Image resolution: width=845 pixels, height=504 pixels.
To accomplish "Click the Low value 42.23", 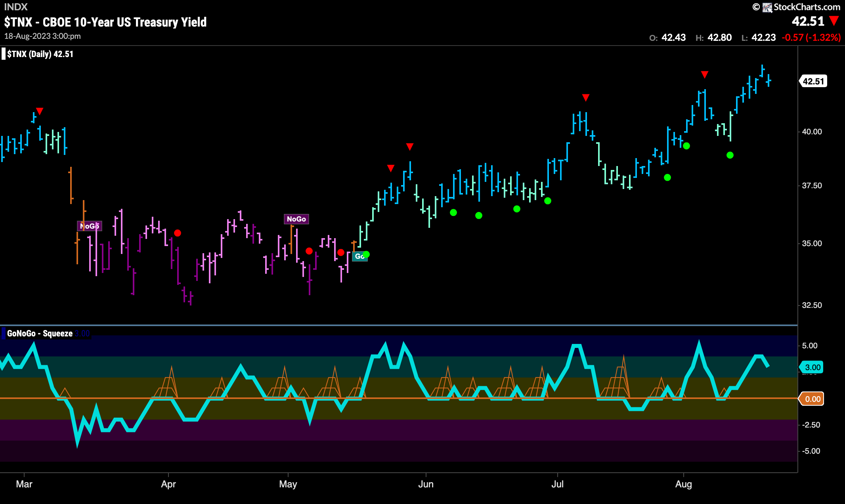I will (763, 38).
